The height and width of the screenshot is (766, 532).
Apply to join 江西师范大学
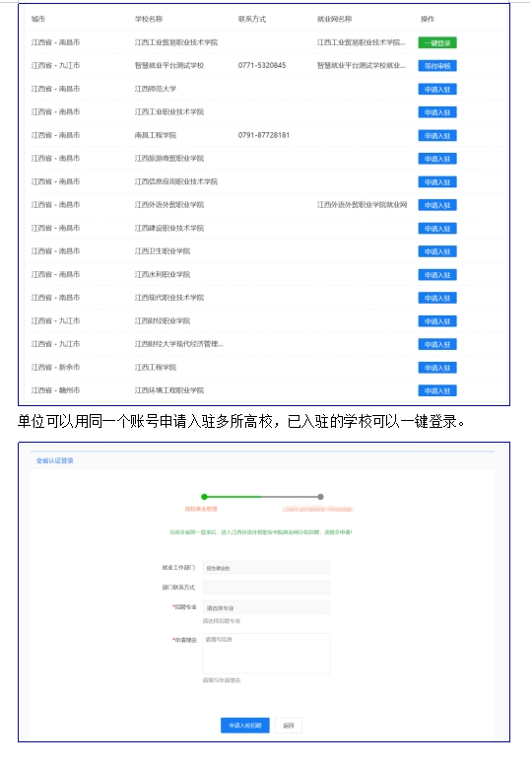(x=436, y=90)
